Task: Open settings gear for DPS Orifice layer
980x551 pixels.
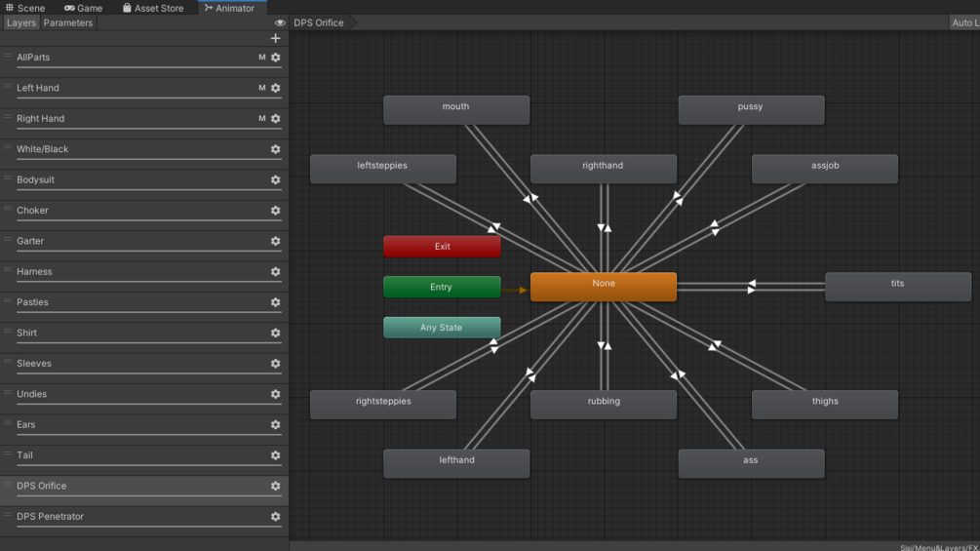Action: click(276, 486)
